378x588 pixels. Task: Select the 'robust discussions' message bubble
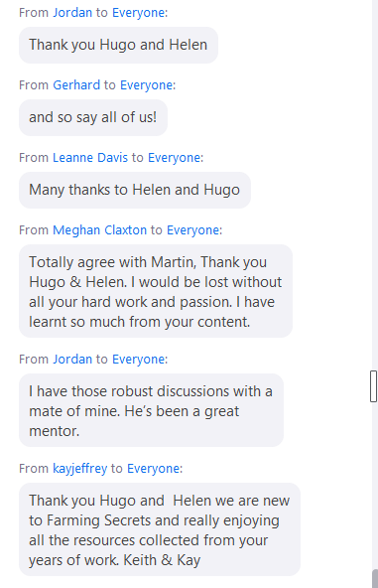pos(152,410)
